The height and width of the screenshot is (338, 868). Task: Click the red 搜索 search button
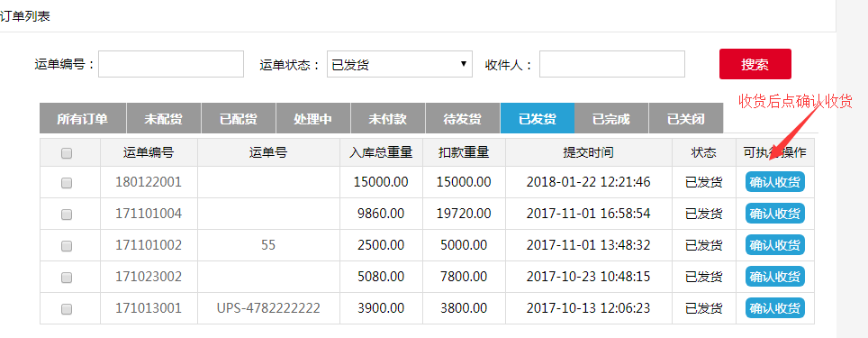[x=755, y=64]
